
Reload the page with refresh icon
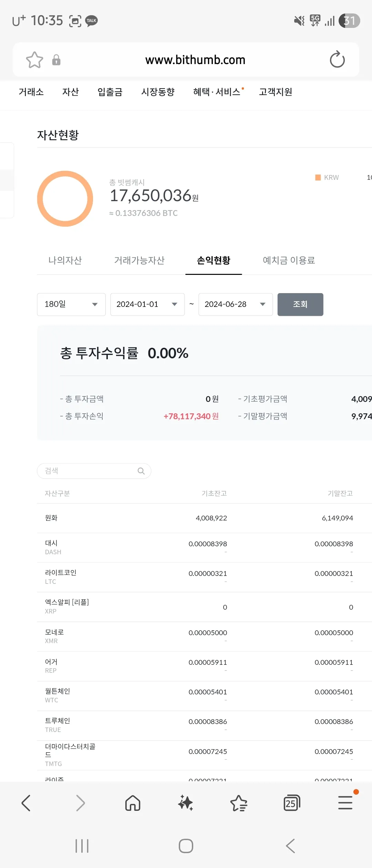click(337, 60)
